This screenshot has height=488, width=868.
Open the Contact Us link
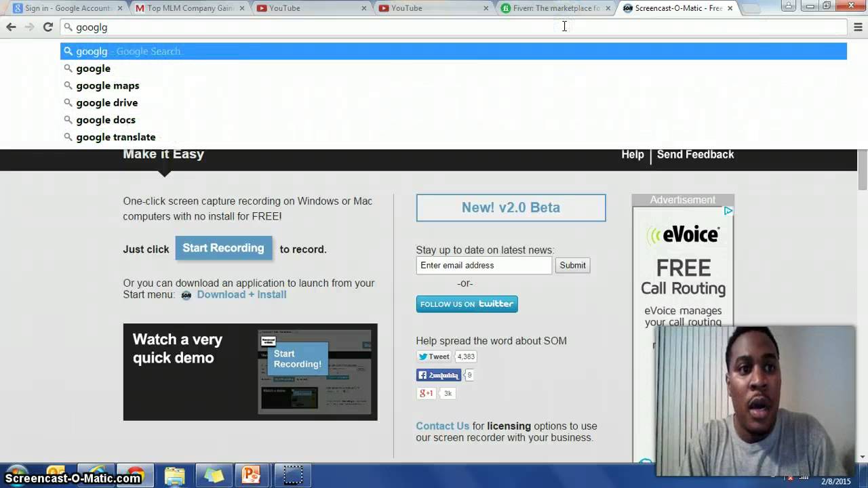pos(442,426)
